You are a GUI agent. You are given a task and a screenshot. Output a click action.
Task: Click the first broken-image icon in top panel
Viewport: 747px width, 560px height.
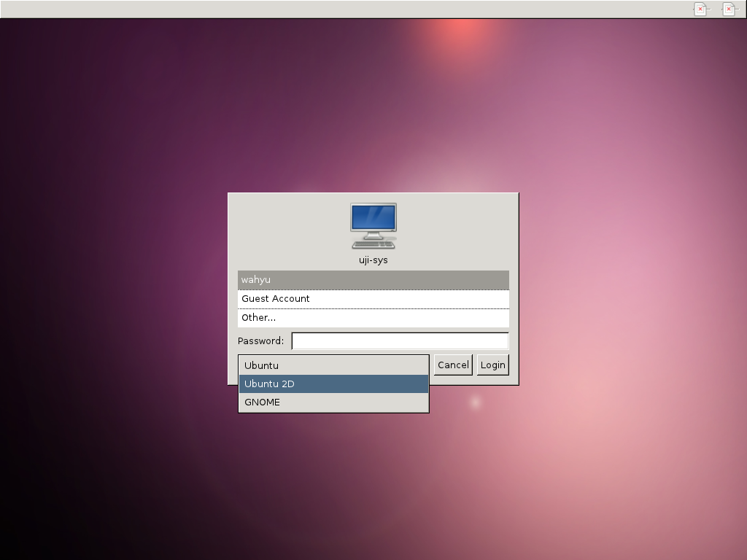click(701, 9)
